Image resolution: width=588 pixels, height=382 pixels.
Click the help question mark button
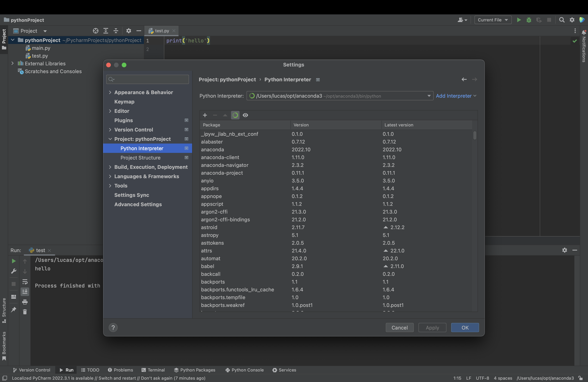point(113,328)
